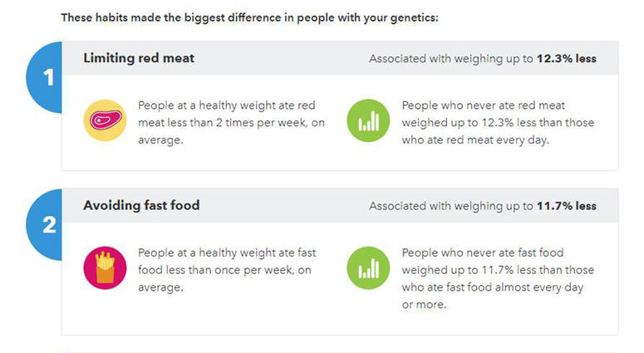
Task: Click the red meat steak icon
Action: point(106,120)
